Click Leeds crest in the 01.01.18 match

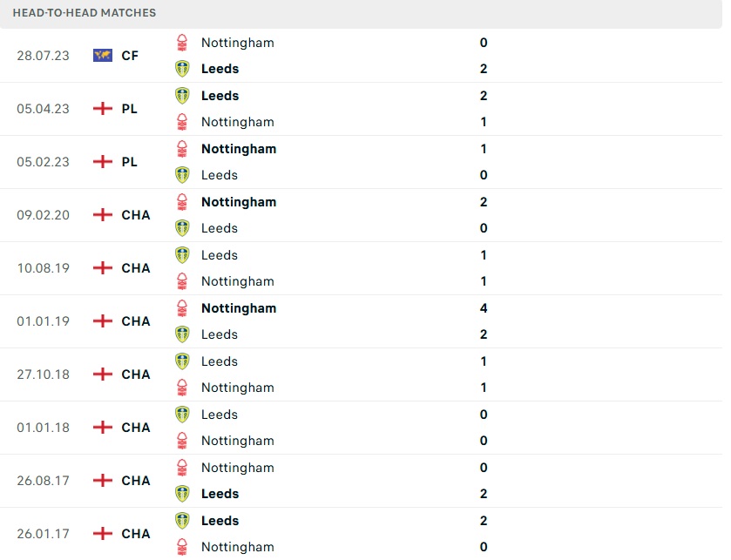coord(182,415)
